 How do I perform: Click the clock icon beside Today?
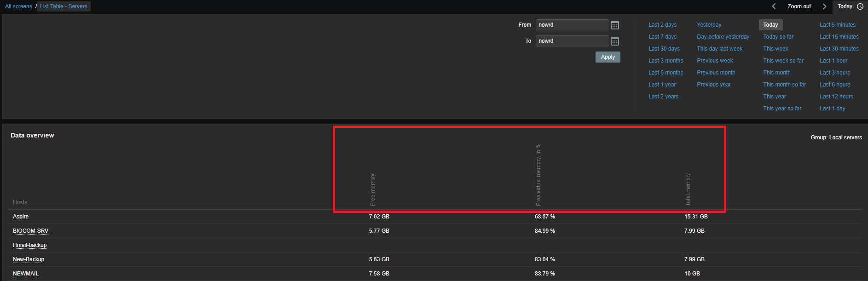(x=860, y=6)
